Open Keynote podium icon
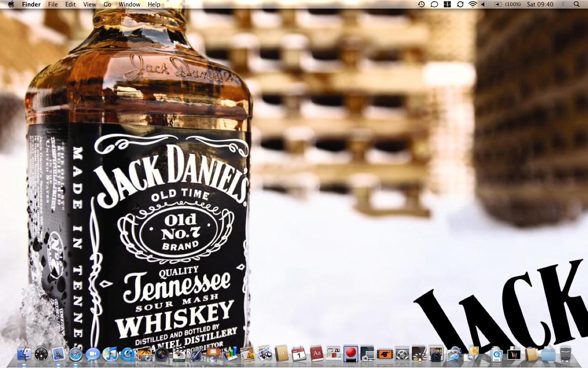The height and width of the screenshot is (368, 588). (x=213, y=354)
